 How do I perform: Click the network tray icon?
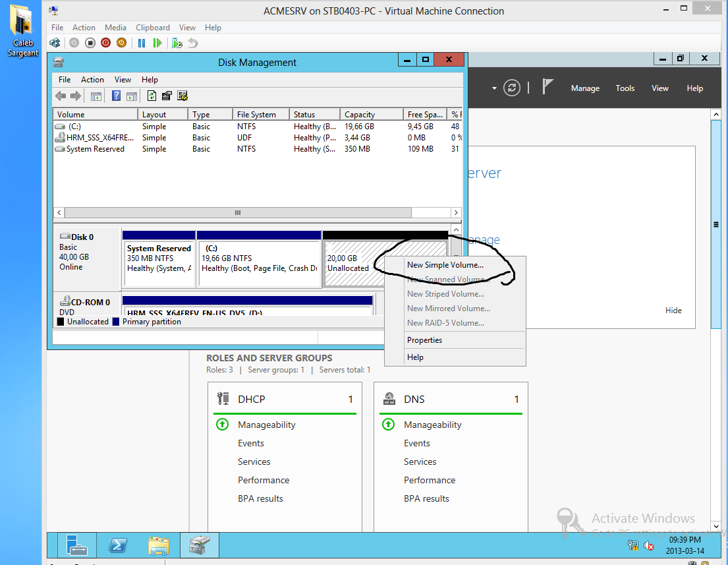click(x=633, y=545)
